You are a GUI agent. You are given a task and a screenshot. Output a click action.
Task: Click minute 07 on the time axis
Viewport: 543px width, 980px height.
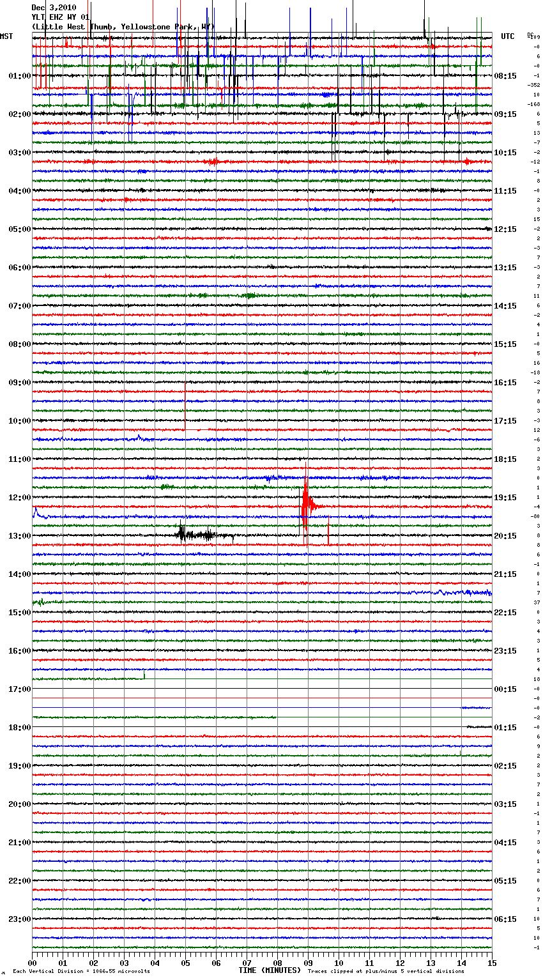click(247, 962)
